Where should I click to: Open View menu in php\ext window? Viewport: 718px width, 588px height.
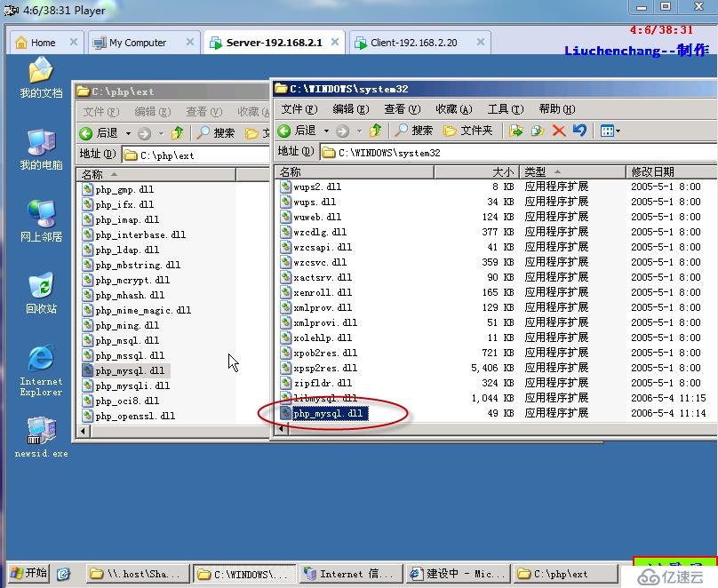coord(204,112)
